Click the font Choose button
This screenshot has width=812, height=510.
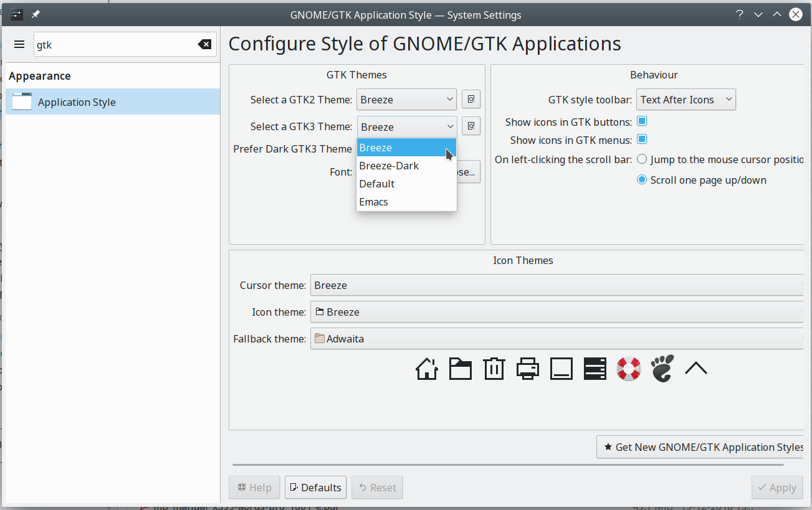click(469, 172)
